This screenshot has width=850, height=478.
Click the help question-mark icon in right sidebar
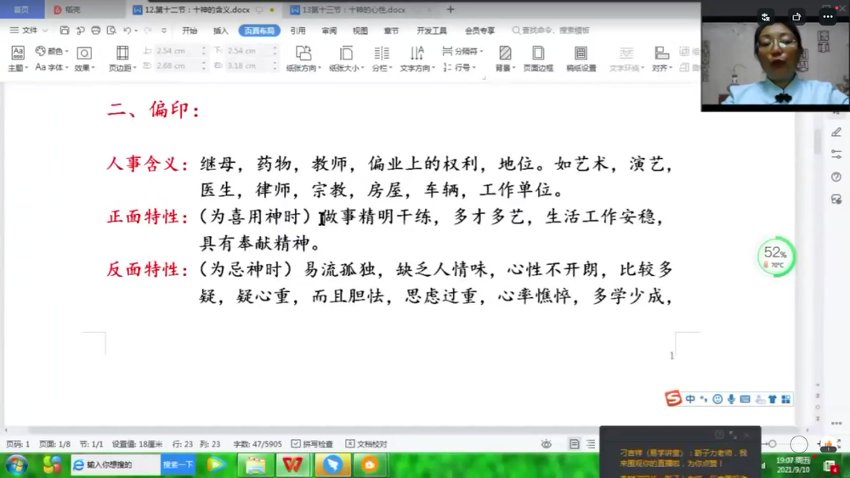click(x=836, y=177)
